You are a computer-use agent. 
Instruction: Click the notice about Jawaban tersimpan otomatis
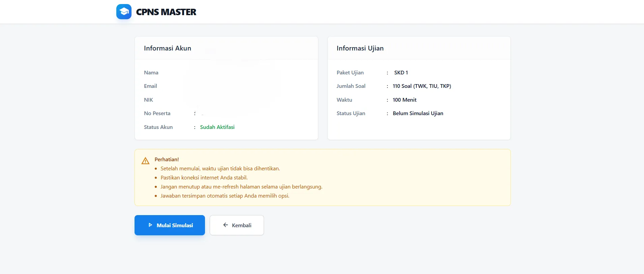pyautogui.click(x=225, y=196)
